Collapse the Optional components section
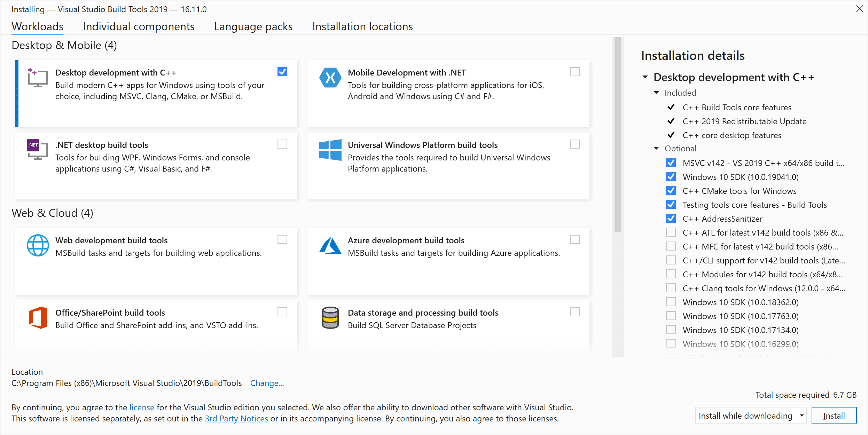 (x=656, y=148)
